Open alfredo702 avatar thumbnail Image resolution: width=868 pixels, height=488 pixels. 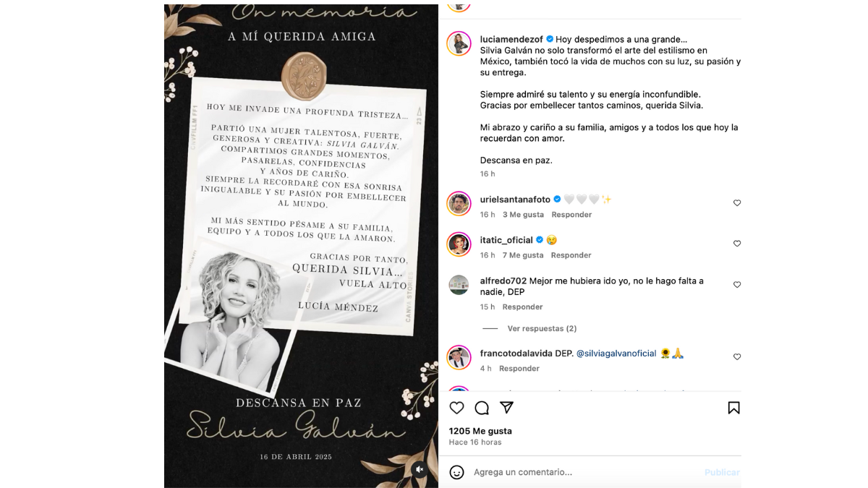459,285
